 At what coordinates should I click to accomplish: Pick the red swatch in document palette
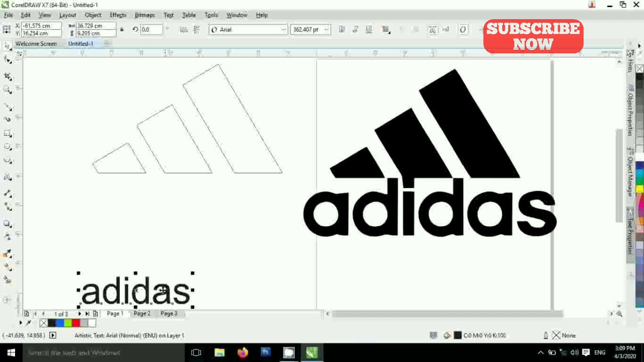point(75,323)
